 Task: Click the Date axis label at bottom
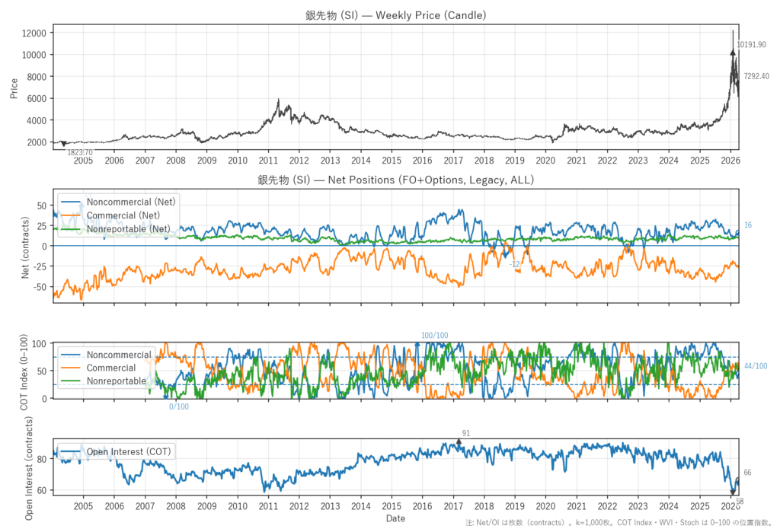click(395, 518)
